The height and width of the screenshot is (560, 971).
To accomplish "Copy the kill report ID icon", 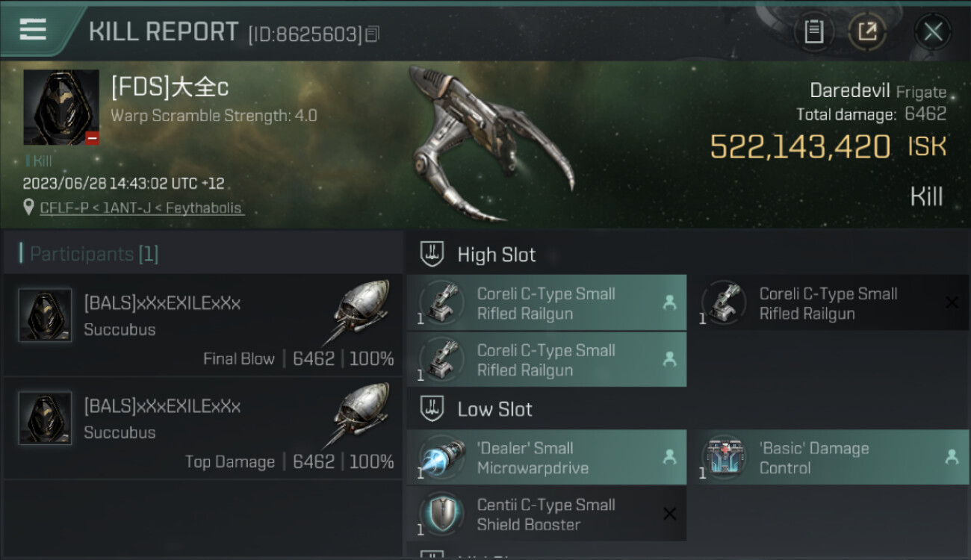I will (x=373, y=34).
